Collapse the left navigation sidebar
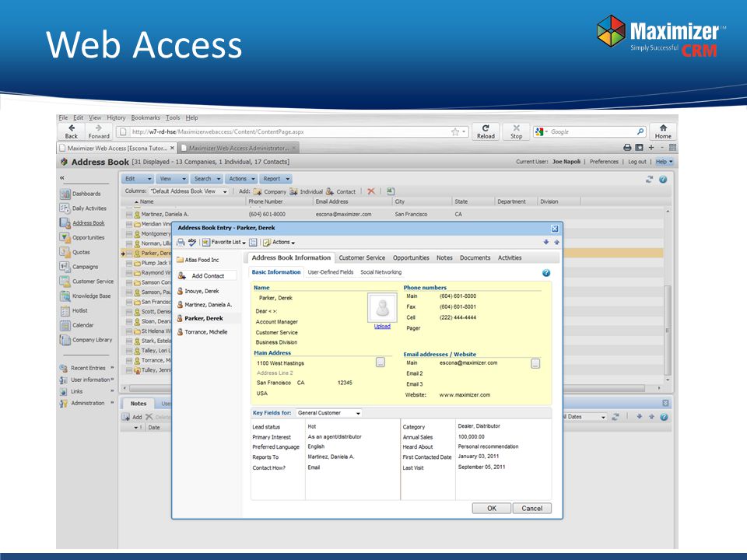Image resolution: width=747 pixels, height=560 pixels. [62, 177]
